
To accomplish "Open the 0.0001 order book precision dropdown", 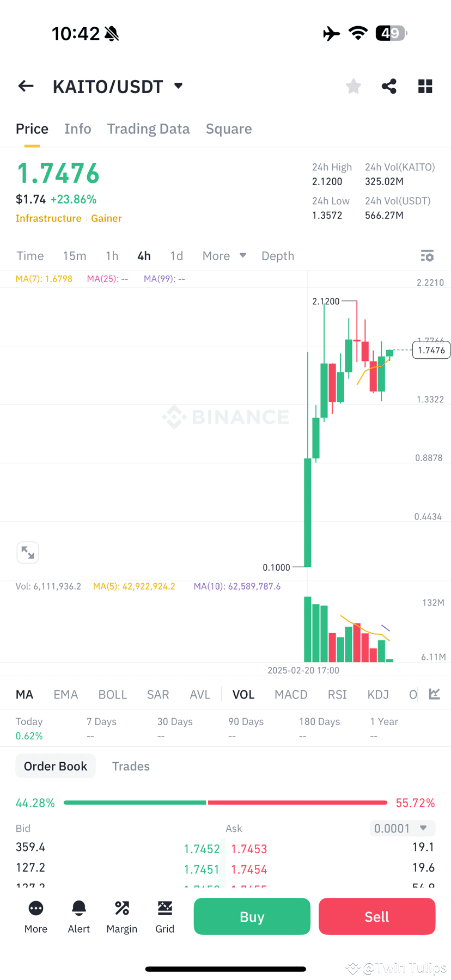I will (x=402, y=828).
